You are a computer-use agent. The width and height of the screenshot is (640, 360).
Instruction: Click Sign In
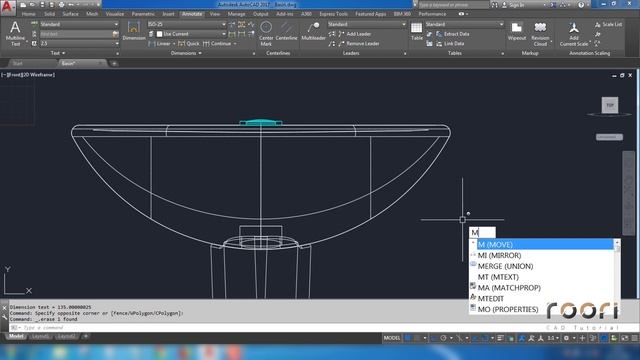[516, 5]
